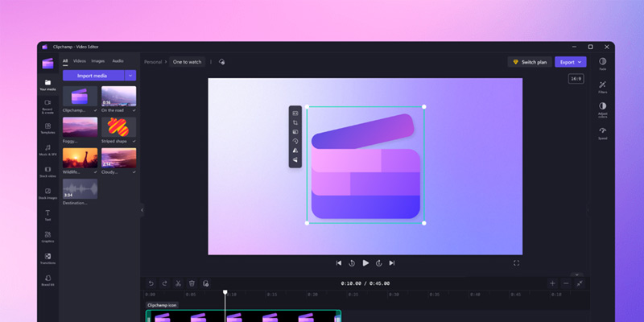644x322 pixels.
Task: Switch to the Audio media tab
Action: pos(118,61)
